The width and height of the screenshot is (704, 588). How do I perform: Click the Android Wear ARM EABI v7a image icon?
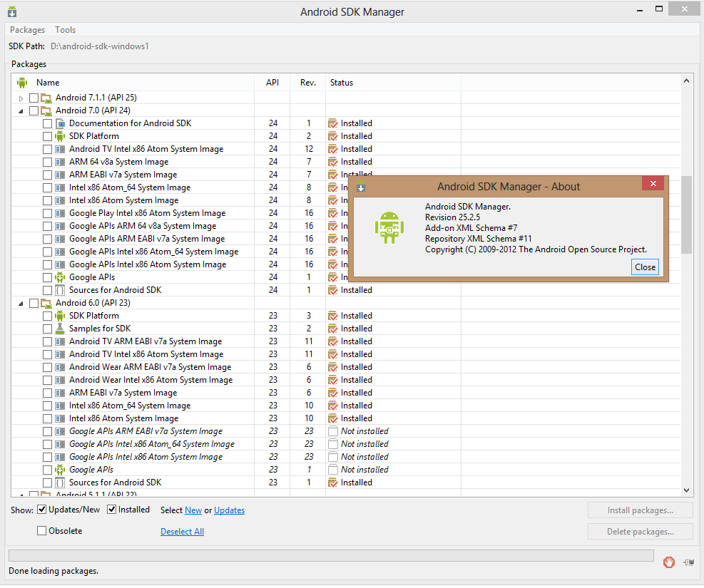click(x=60, y=367)
